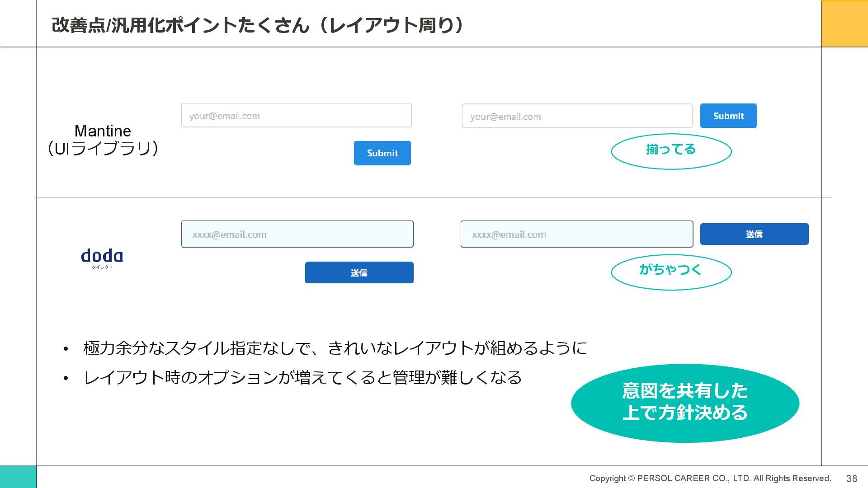Click the slide page number 38
This screenshot has width=868, height=488.
click(x=852, y=479)
